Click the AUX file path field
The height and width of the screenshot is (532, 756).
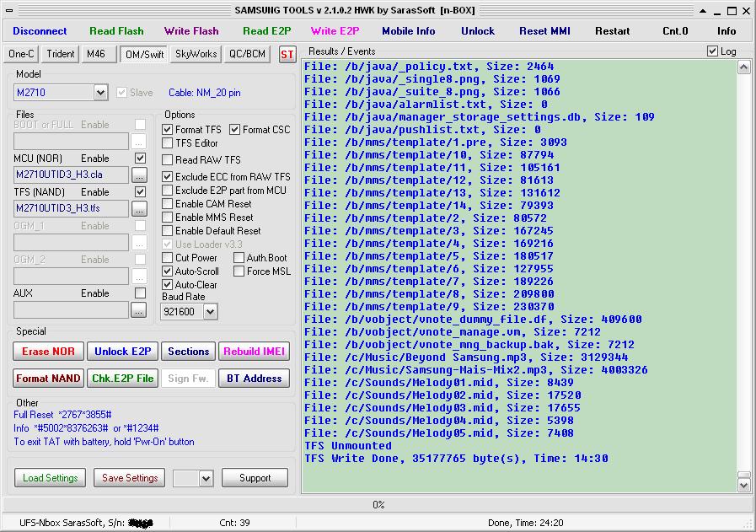click(72, 309)
